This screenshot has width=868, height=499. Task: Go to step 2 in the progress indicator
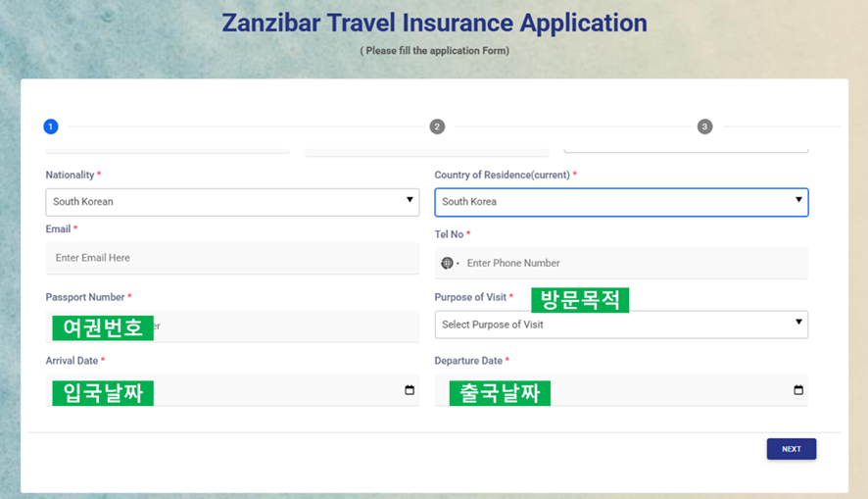pyautogui.click(x=437, y=126)
